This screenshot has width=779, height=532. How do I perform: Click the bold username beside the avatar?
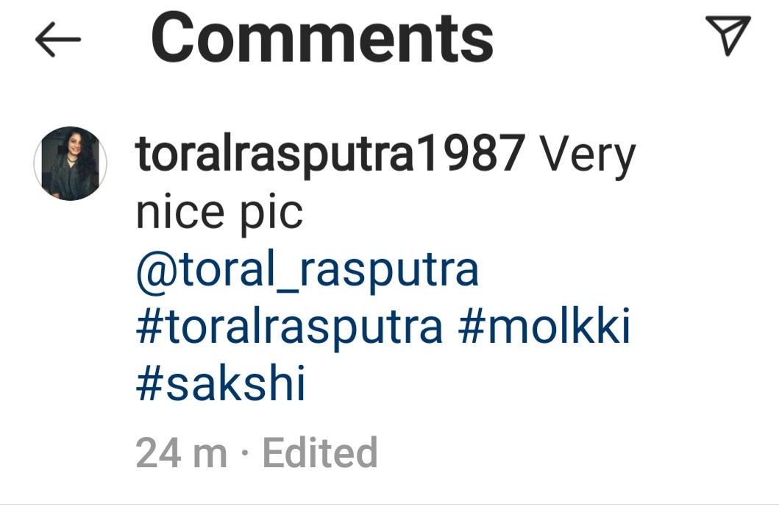click(330, 154)
